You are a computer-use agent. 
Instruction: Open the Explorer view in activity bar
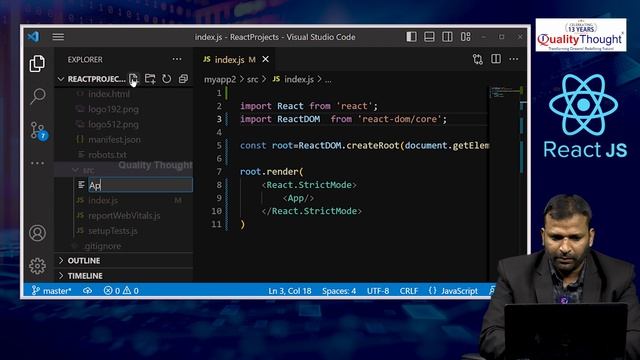tap(37, 64)
